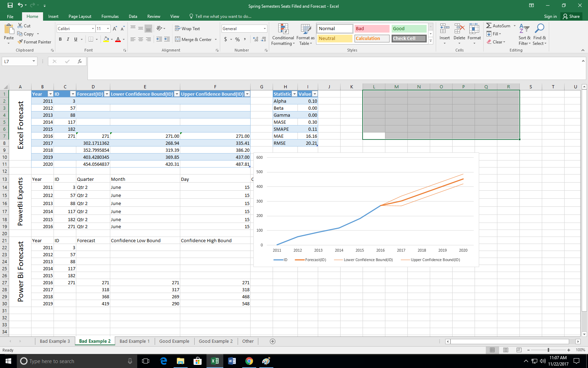Click the Find & Select magnifier icon

(540, 28)
